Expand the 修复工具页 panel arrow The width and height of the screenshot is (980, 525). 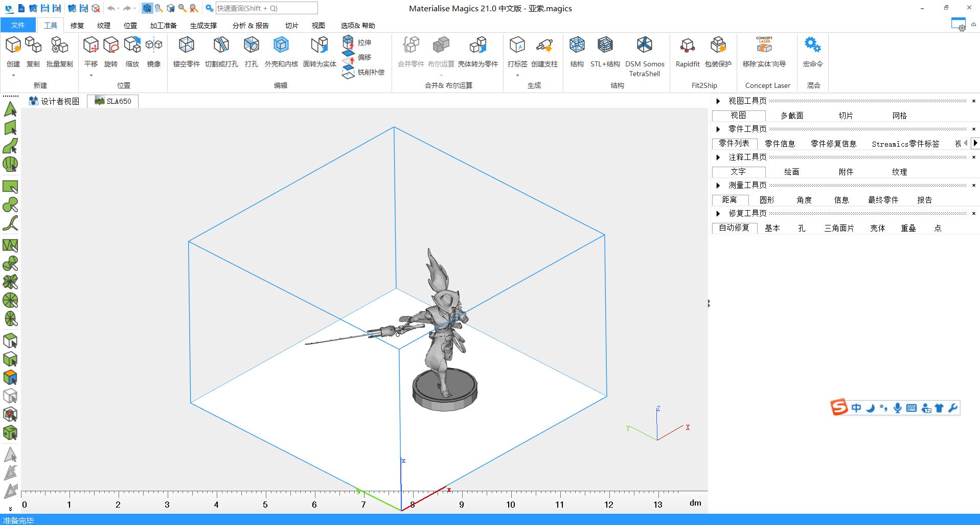tap(718, 214)
